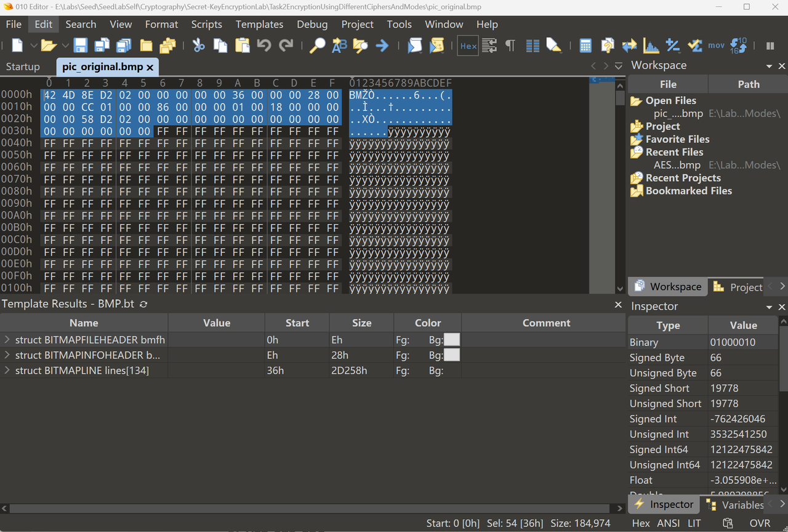
Task: Expand struct BITMAPINFOHEADER row
Action: pyautogui.click(x=7, y=355)
